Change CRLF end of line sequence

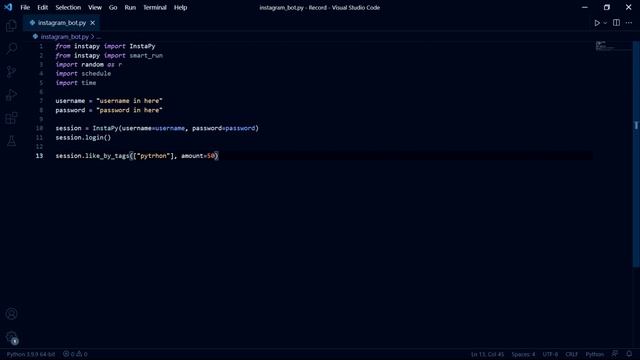point(571,354)
